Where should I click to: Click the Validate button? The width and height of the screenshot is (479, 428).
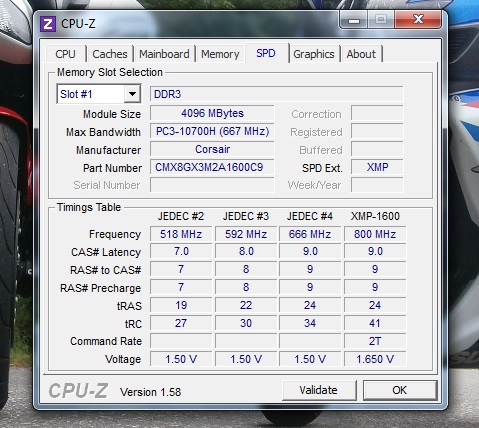pos(319,390)
